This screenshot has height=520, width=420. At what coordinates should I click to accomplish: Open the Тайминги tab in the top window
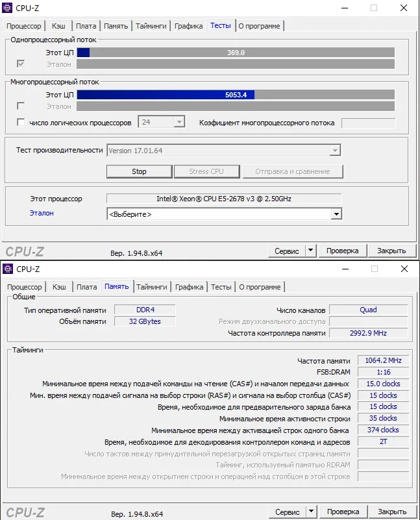pos(151,26)
